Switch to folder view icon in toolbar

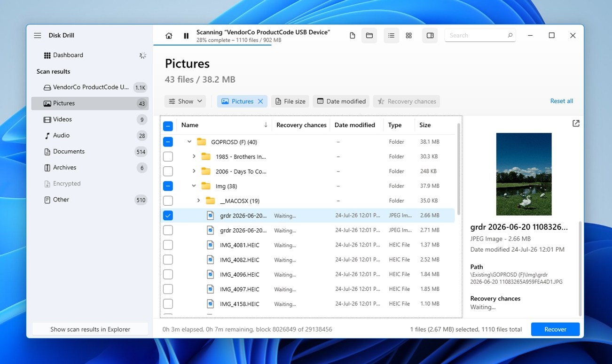(369, 36)
